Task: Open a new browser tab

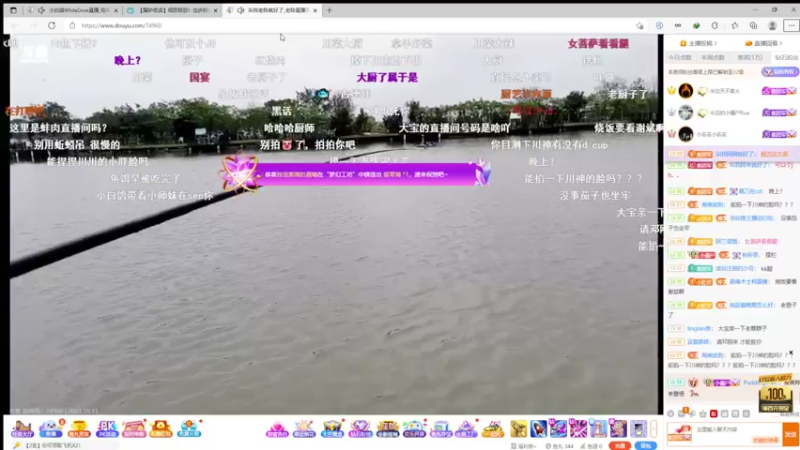Action: (x=329, y=10)
